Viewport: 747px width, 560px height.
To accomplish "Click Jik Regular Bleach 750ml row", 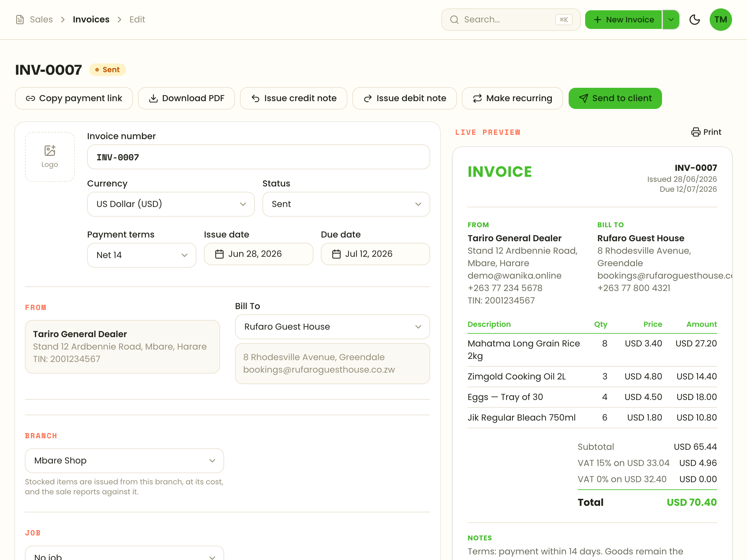I will (x=592, y=417).
